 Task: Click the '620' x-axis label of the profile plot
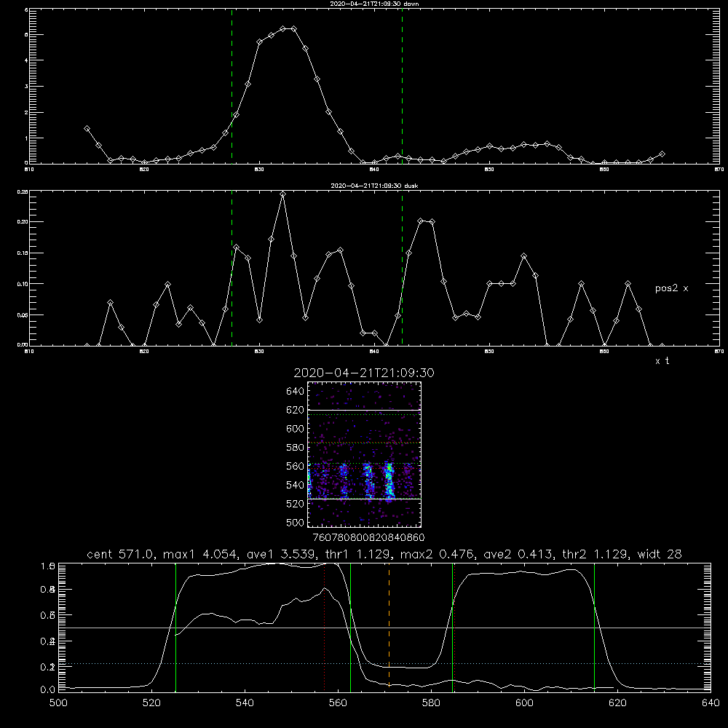pyautogui.click(x=618, y=703)
